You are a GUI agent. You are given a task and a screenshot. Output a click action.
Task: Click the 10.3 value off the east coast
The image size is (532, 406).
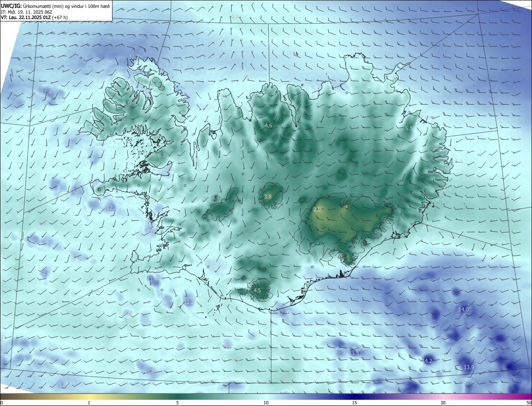pos(457,161)
